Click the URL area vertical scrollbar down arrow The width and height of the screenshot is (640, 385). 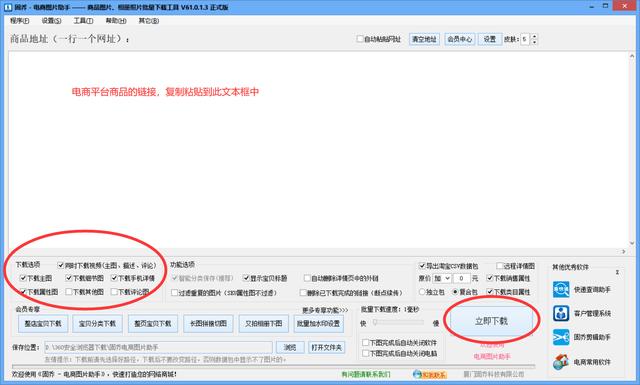632,243
